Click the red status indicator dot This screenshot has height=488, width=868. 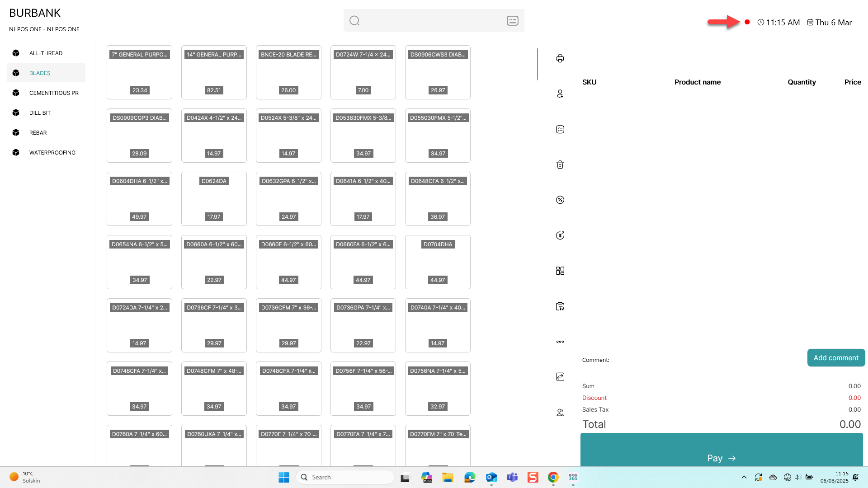pyautogui.click(x=747, y=22)
